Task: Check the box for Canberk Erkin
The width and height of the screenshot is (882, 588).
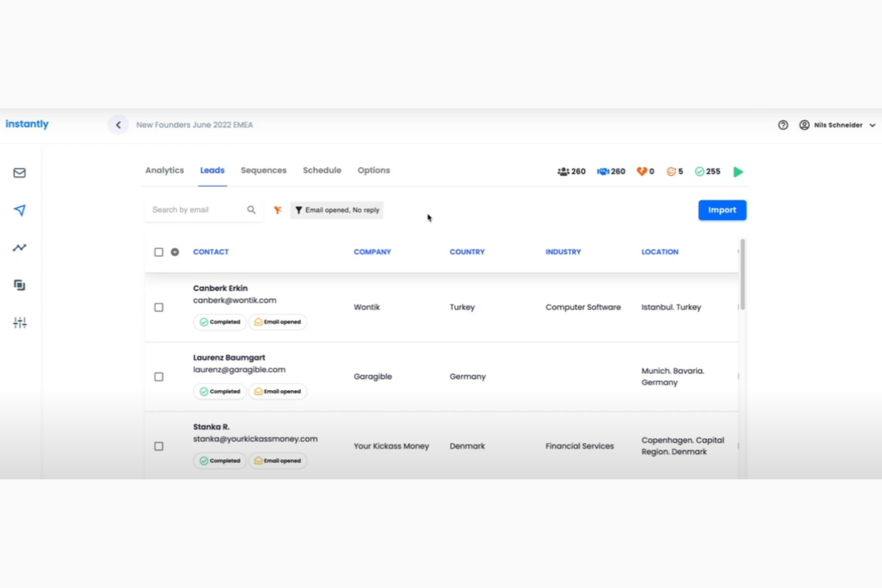Action: pyautogui.click(x=159, y=307)
